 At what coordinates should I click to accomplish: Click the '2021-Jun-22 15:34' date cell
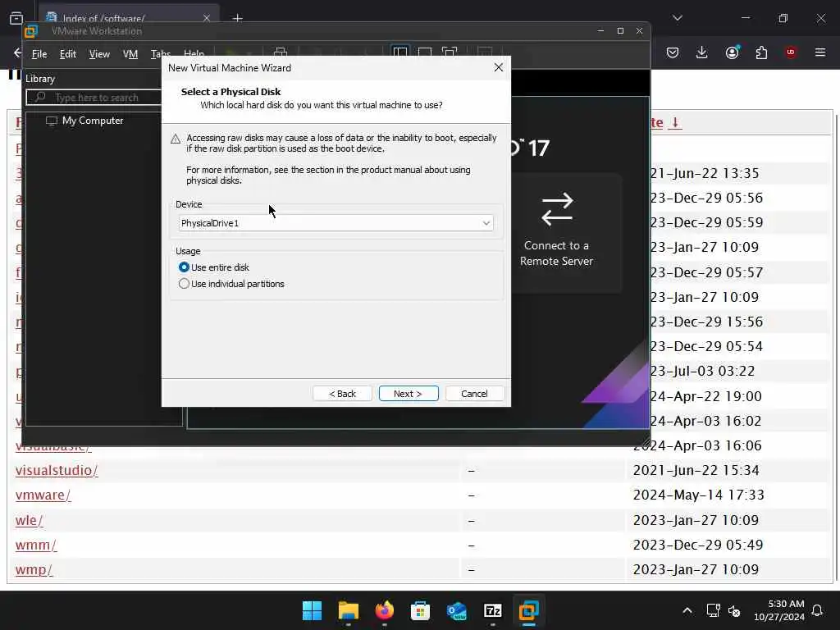coord(696,470)
